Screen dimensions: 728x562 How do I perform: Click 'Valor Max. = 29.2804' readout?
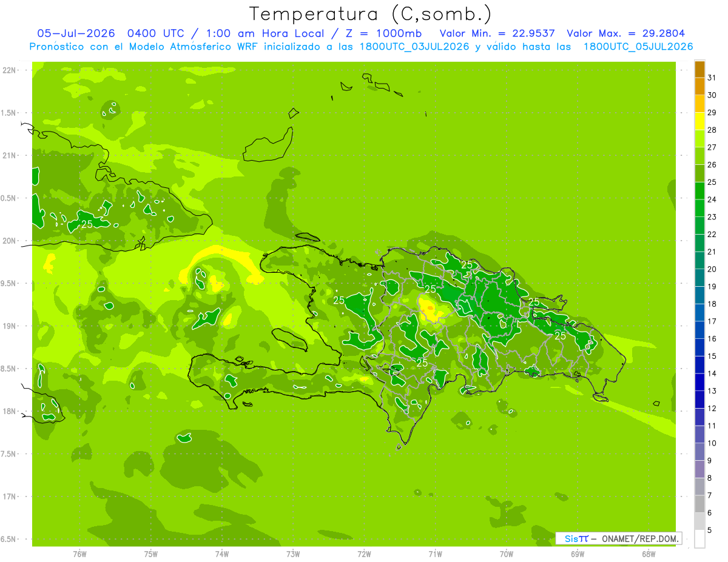point(626,33)
